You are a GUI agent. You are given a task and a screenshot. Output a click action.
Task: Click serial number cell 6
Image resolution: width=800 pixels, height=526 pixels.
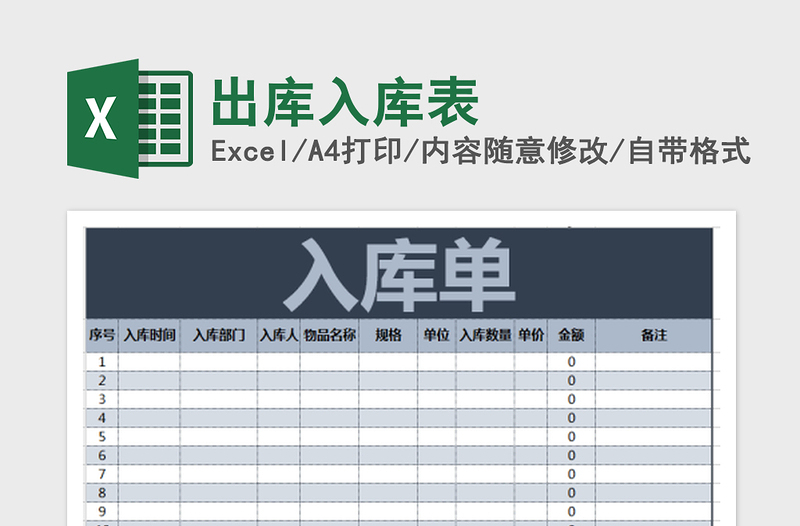102,456
